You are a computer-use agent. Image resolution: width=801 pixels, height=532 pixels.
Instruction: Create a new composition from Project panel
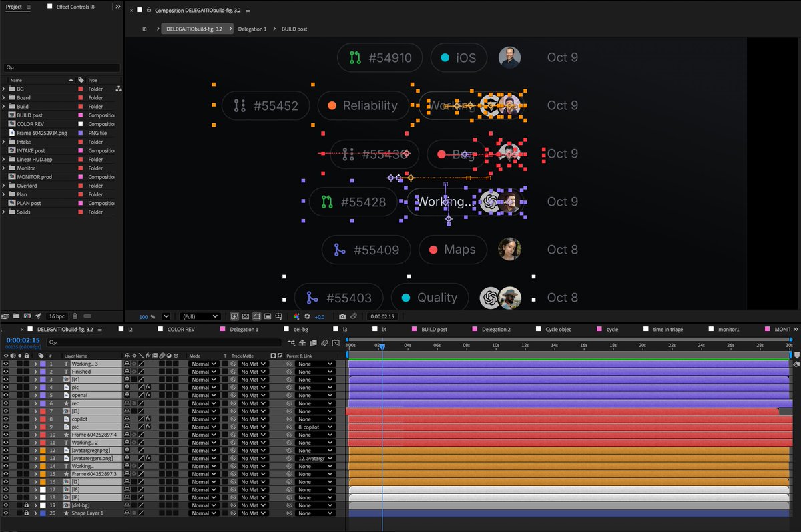(27, 316)
